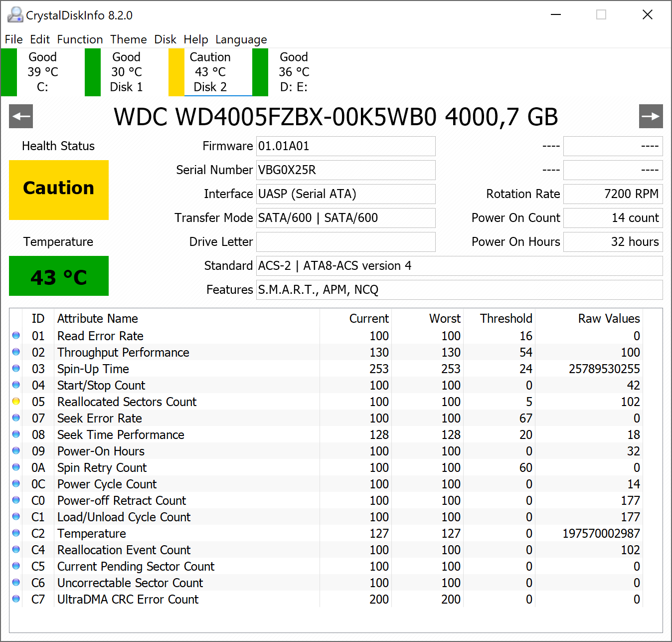Image resolution: width=672 pixels, height=642 pixels.
Task: Click status dot for Seek Time Performance
Action: [16, 434]
